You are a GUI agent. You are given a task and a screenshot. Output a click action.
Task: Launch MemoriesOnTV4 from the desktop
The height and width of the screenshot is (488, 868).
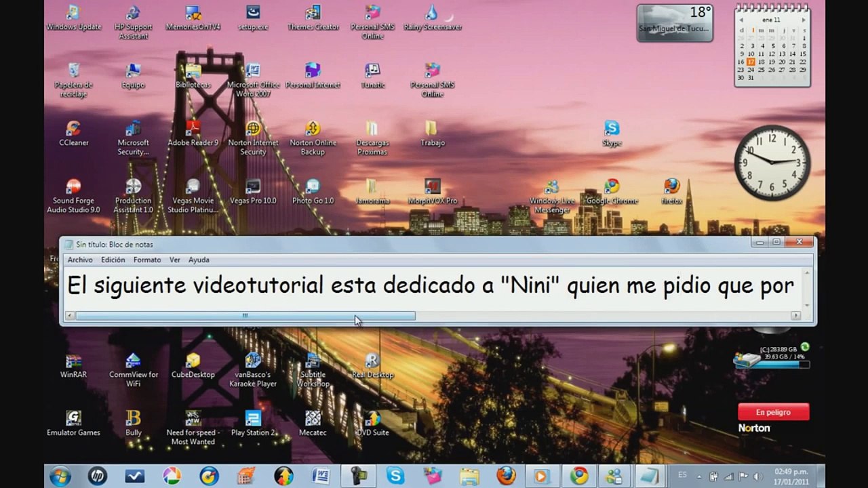click(x=193, y=18)
